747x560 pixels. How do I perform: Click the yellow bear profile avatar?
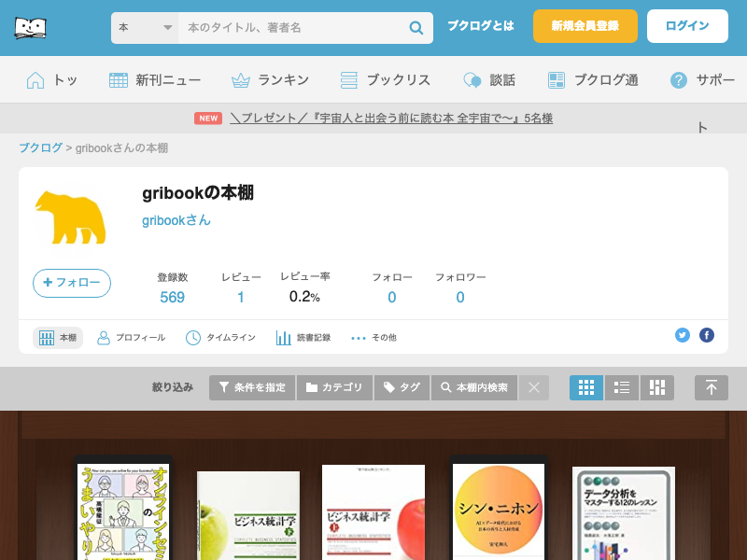click(x=71, y=217)
